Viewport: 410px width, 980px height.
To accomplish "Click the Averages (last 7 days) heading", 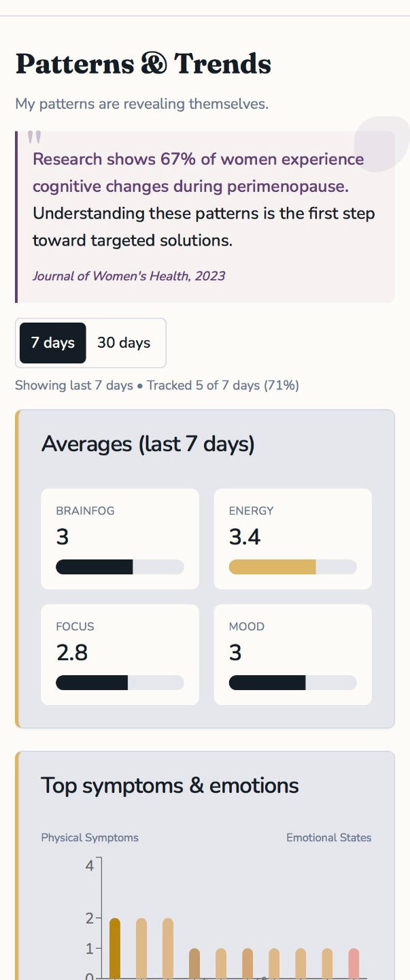I will pyautogui.click(x=148, y=444).
